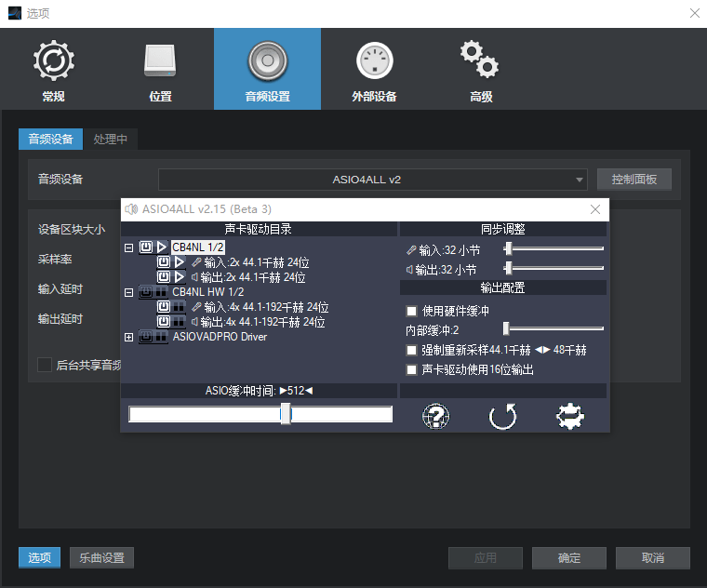The image size is (707, 588).
Task: Click the 控制面板 button
Action: pyautogui.click(x=634, y=180)
